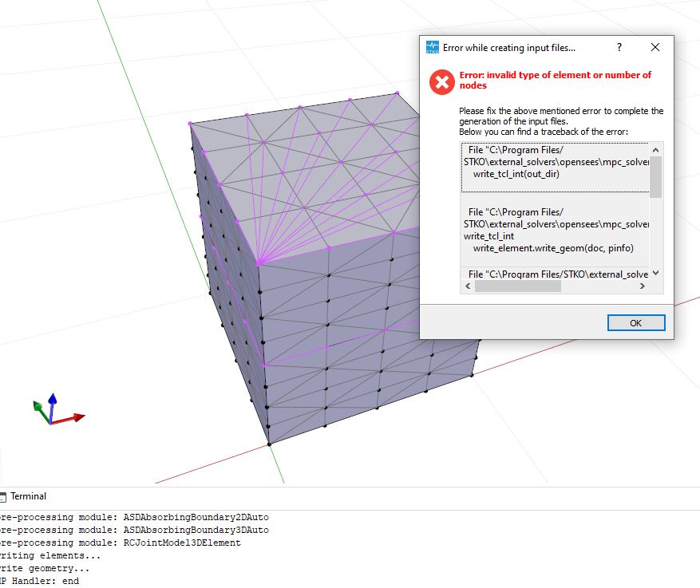The image size is (700, 588).
Task: Click the XYZ axis triad in viewport
Action: click(58, 409)
